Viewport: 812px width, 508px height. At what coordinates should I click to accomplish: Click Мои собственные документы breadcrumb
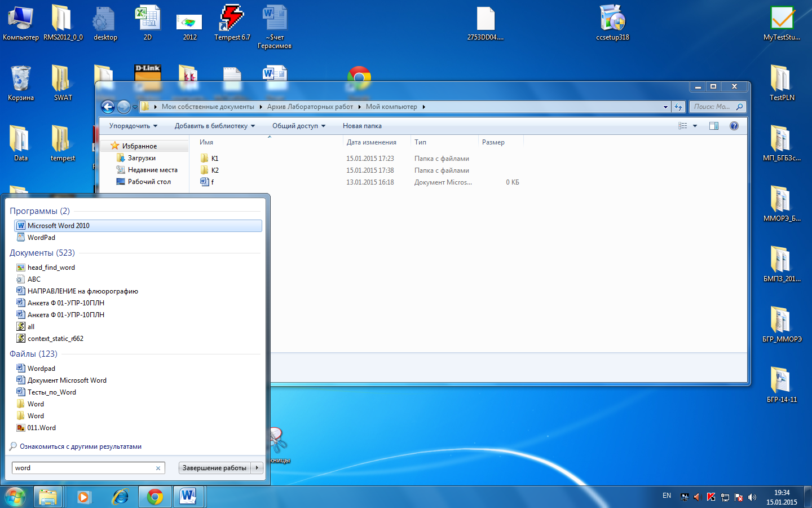pyautogui.click(x=208, y=107)
